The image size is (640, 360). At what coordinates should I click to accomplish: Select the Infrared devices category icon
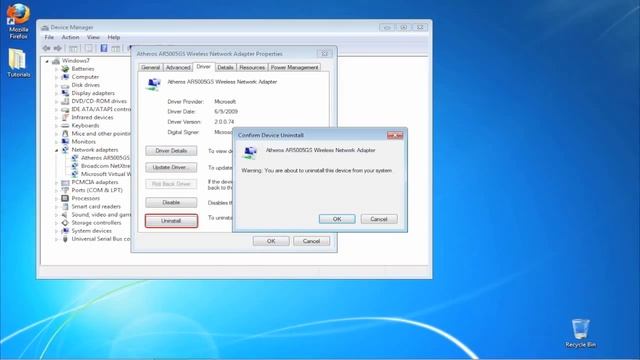[x=65, y=117]
